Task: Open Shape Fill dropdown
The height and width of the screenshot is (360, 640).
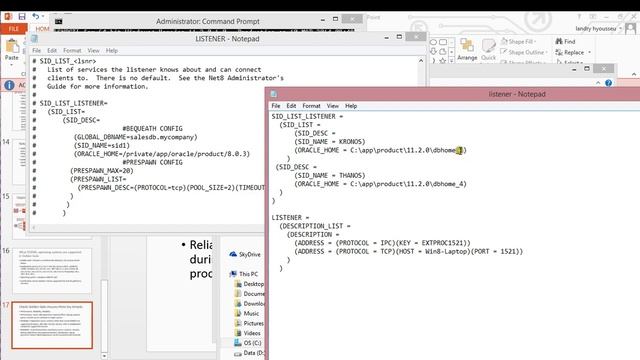Action: tap(518, 42)
